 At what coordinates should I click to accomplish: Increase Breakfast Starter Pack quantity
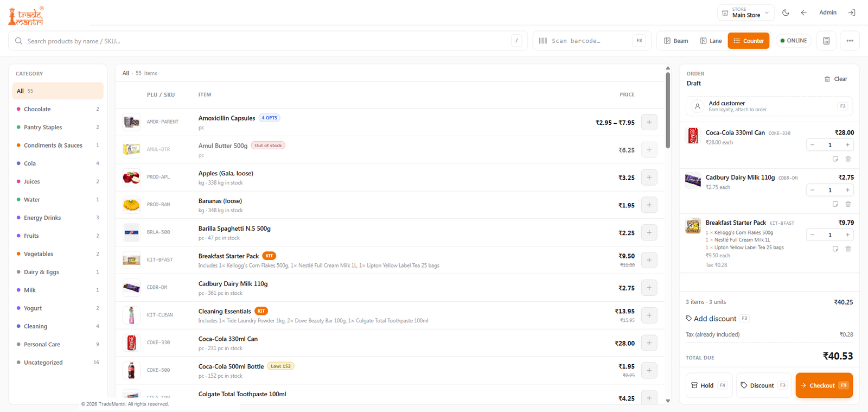[x=847, y=235]
